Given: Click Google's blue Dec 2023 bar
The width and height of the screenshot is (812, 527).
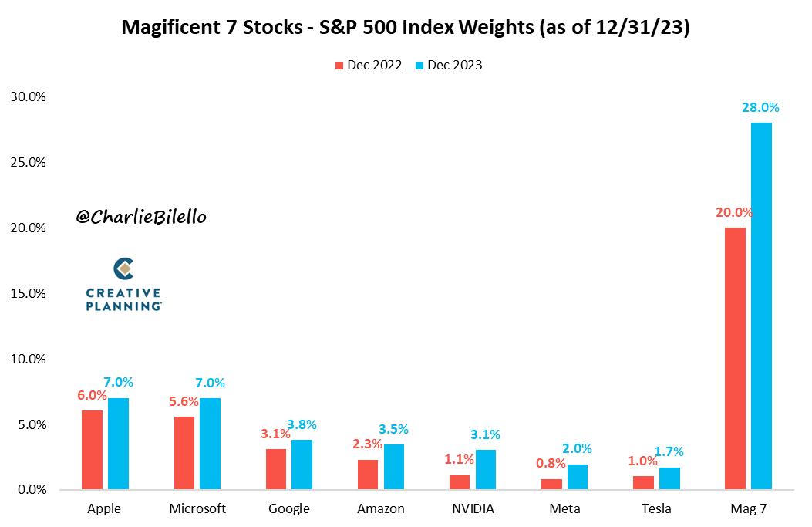Looking at the screenshot, I should point(302,465).
